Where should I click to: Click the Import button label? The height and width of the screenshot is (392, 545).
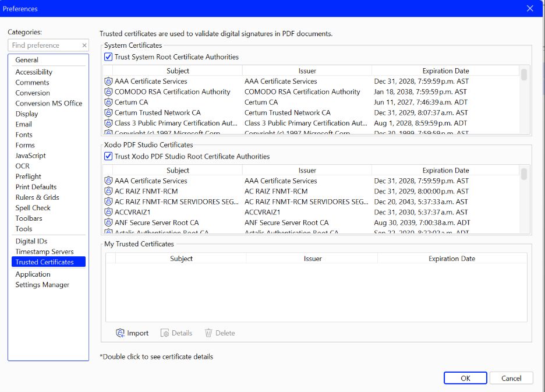tap(137, 333)
